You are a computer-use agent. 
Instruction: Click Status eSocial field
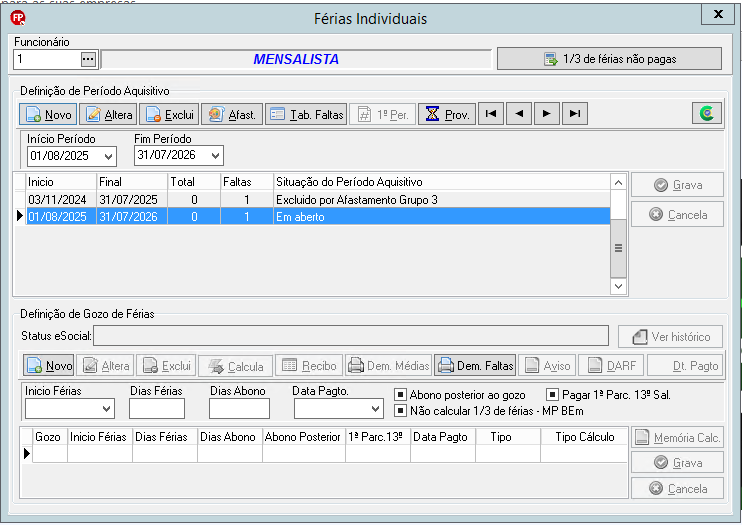[x=351, y=336]
